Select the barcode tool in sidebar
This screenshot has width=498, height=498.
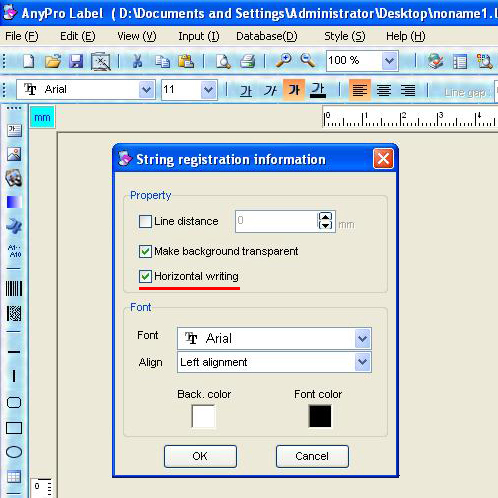coord(14,288)
